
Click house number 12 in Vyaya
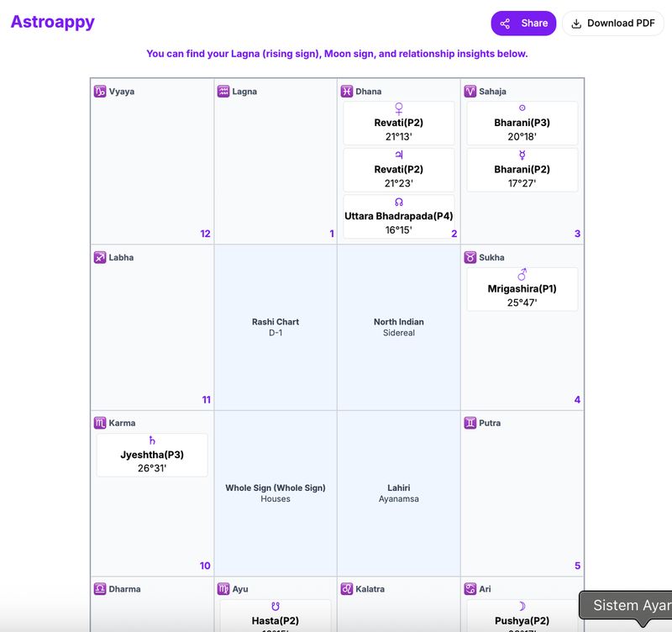(205, 234)
